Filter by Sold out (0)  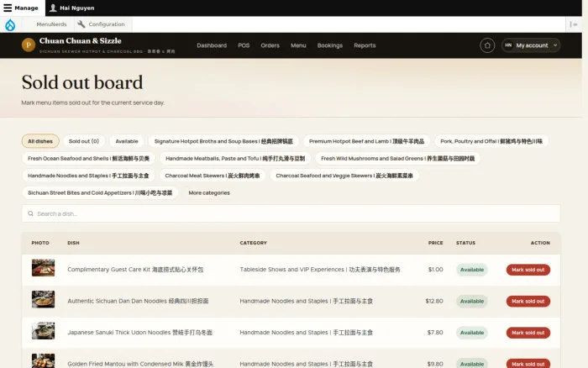click(x=84, y=141)
